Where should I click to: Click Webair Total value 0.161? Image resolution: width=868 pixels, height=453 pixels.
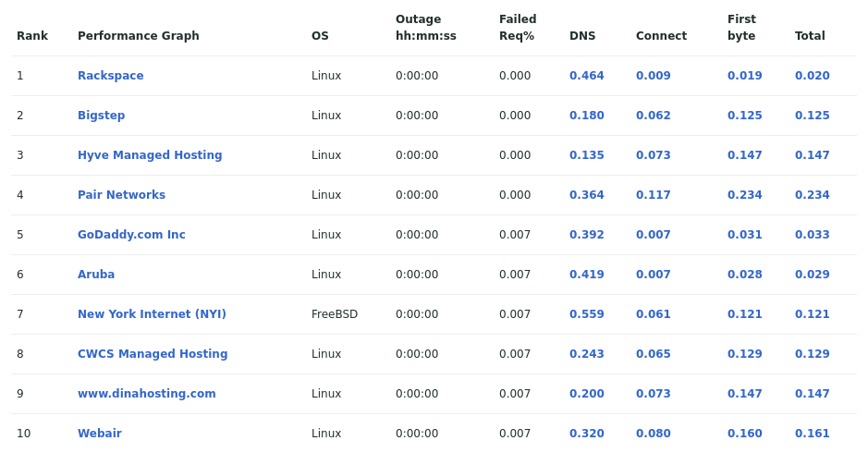tap(813, 433)
